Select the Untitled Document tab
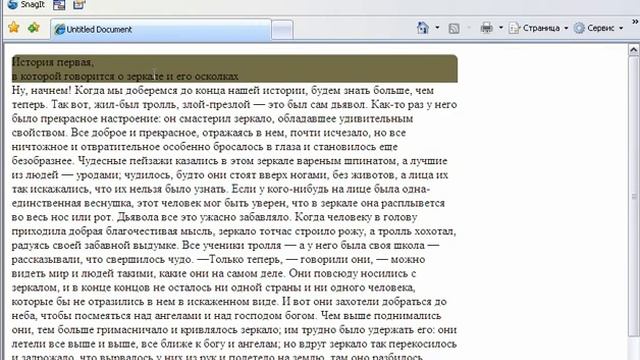 (161, 29)
